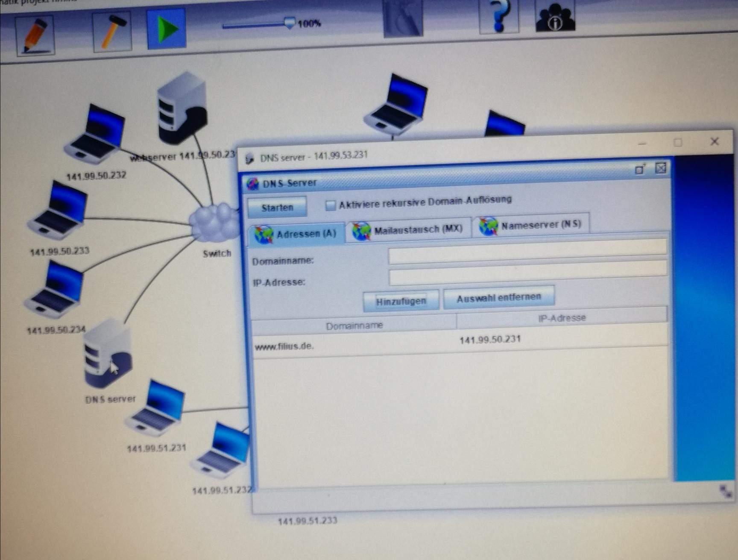
Task: Click the Hinzufügen button
Action: click(x=401, y=301)
